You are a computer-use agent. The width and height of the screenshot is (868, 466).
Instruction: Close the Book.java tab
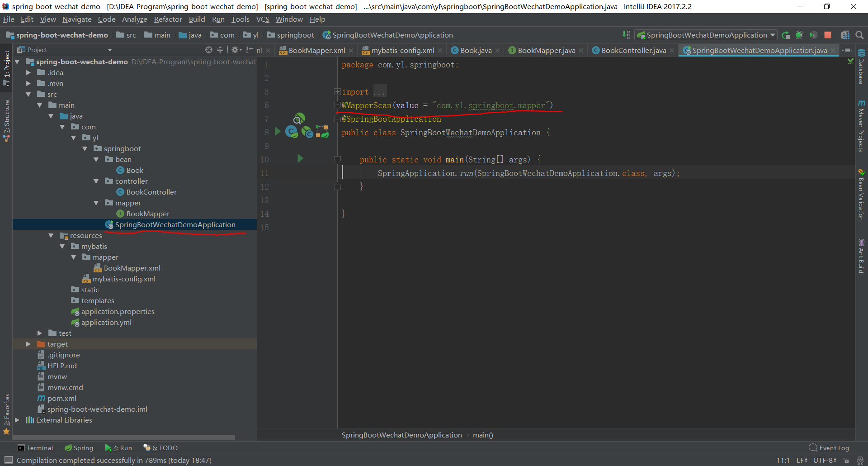pos(498,51)
